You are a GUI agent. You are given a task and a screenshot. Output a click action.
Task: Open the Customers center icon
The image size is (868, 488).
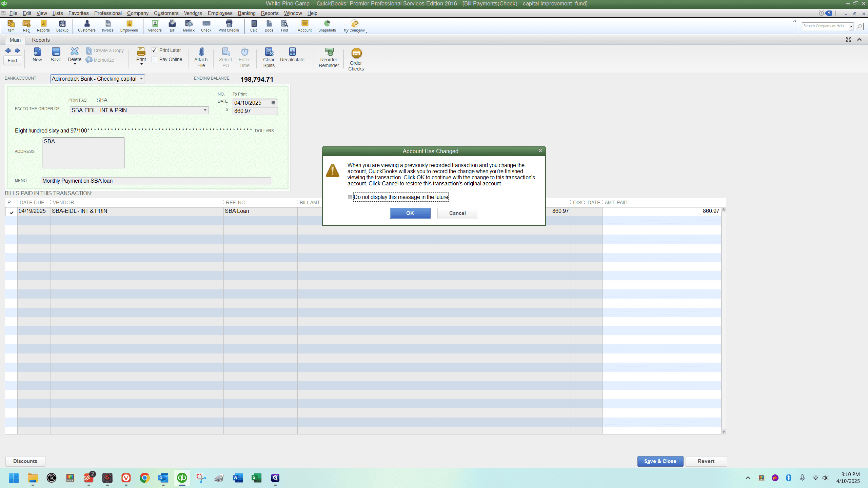(87, 26)
